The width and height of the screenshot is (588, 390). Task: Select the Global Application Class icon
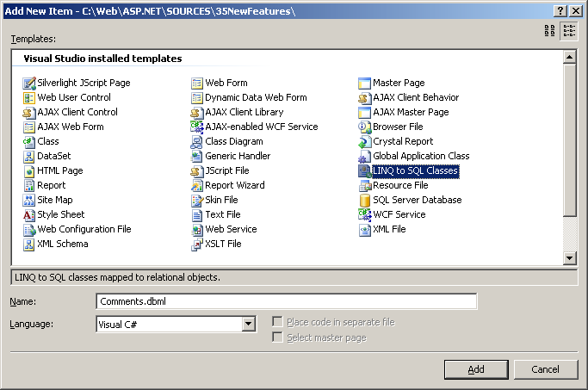coord(364,156)
